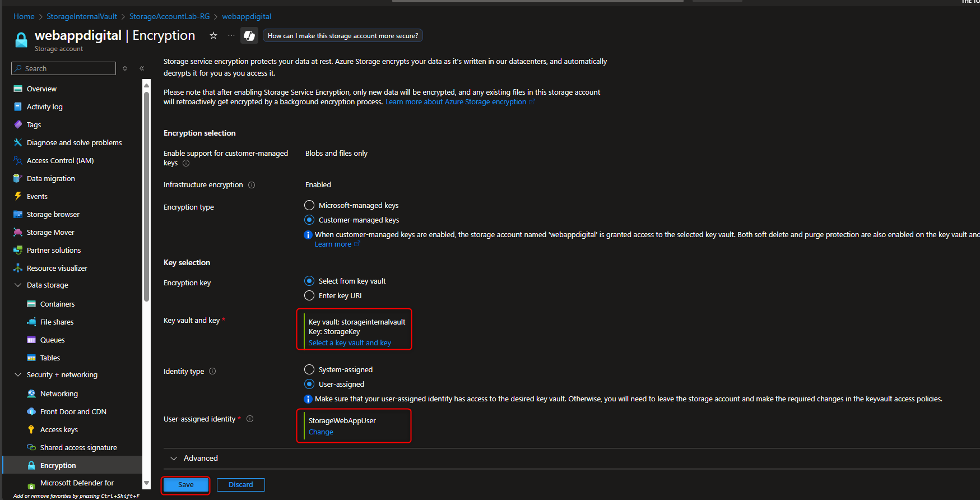
Task: Click 'How can I make this storage account more secure?'
Action: point(343,36)
